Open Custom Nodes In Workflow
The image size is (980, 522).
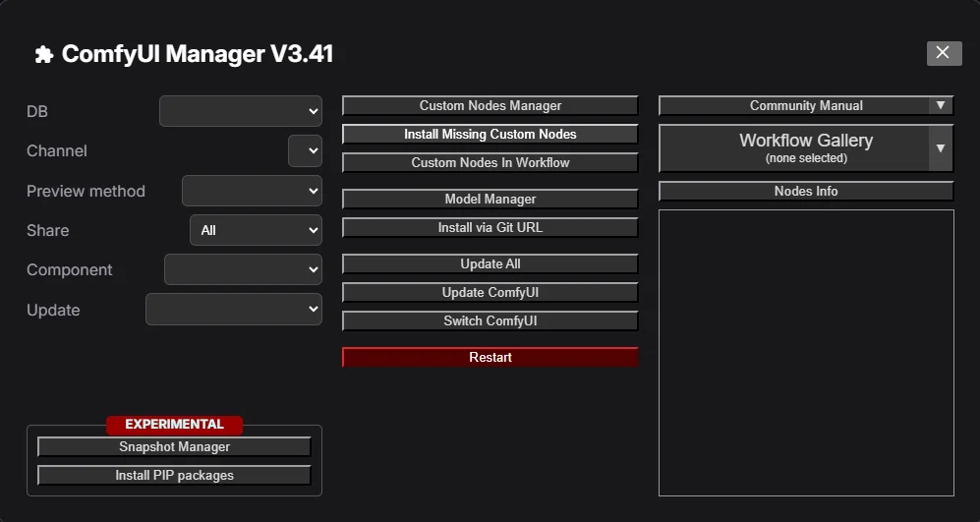coord(490,162)
